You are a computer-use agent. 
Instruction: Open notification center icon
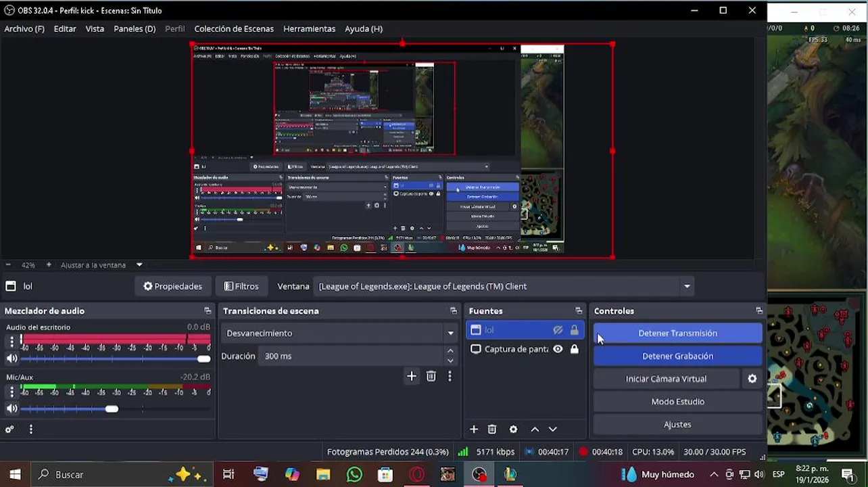[x=848, y=475]
